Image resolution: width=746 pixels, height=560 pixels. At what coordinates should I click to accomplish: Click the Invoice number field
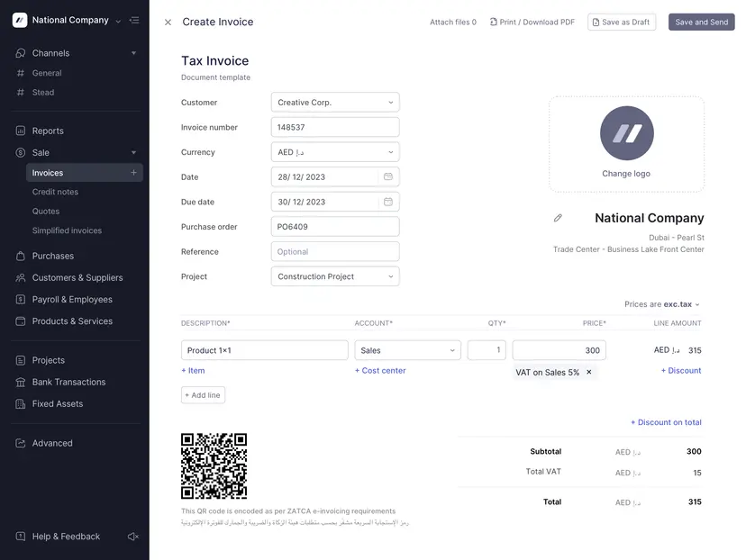(335, 127)
